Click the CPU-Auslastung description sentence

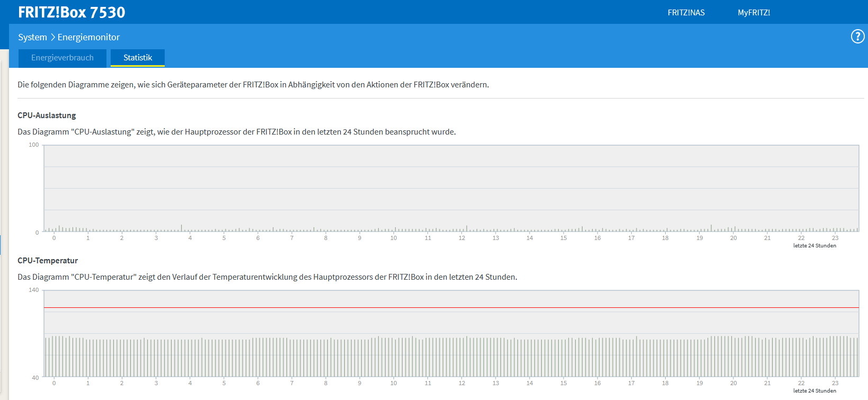(x=237, y=132)
